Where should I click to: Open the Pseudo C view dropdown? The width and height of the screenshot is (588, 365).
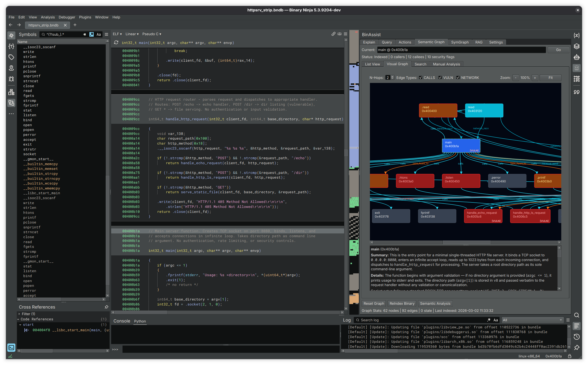point(152,34)
